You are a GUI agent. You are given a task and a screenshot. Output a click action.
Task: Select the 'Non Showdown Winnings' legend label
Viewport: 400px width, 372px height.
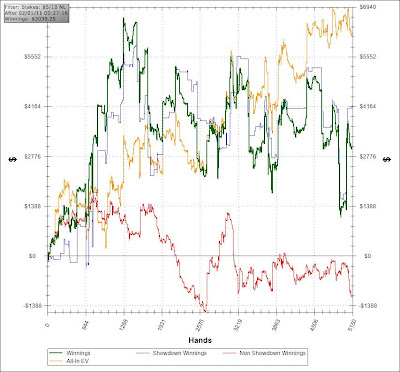272,353
